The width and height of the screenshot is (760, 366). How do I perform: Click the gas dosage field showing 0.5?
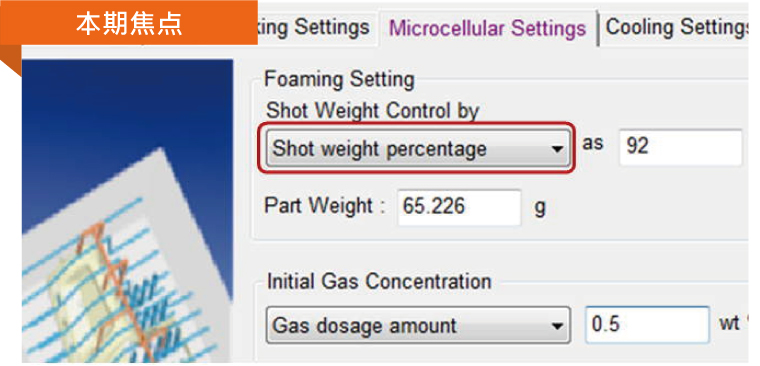647,324
